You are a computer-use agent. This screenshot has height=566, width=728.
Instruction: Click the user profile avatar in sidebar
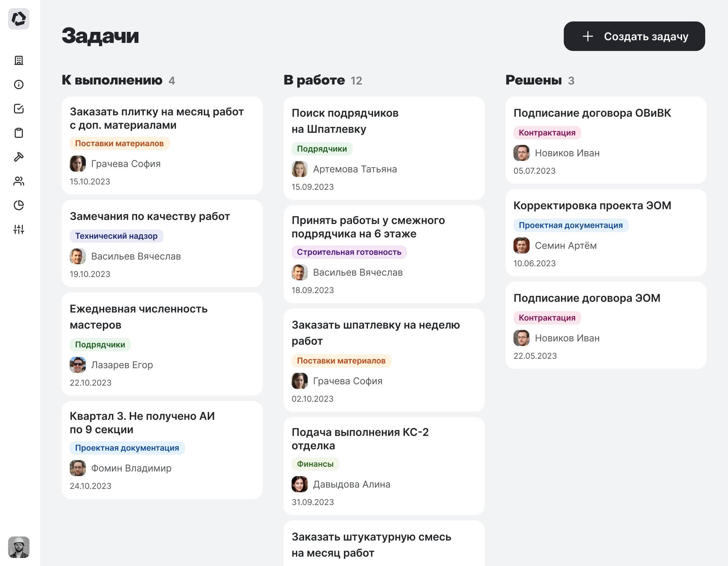(19, 547)
